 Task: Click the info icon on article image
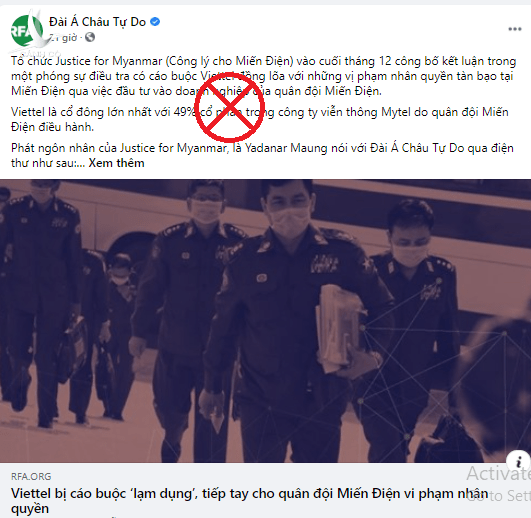tap(518, 461)
